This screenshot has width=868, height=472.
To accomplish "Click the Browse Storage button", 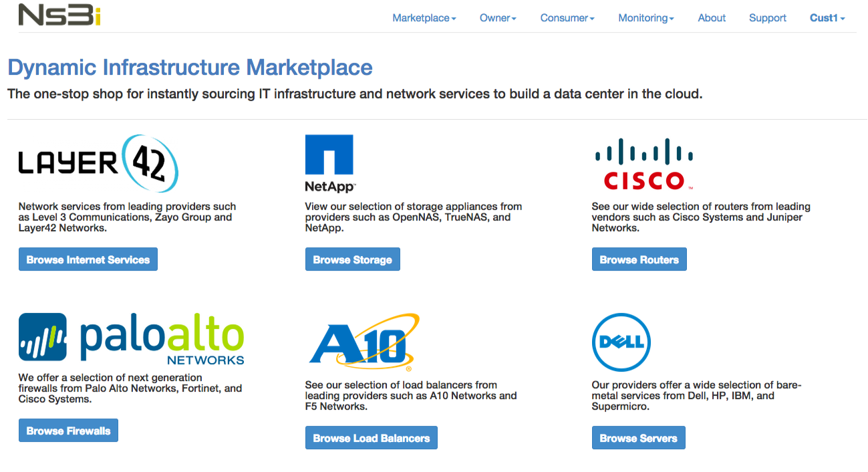I will click(353, 259).
